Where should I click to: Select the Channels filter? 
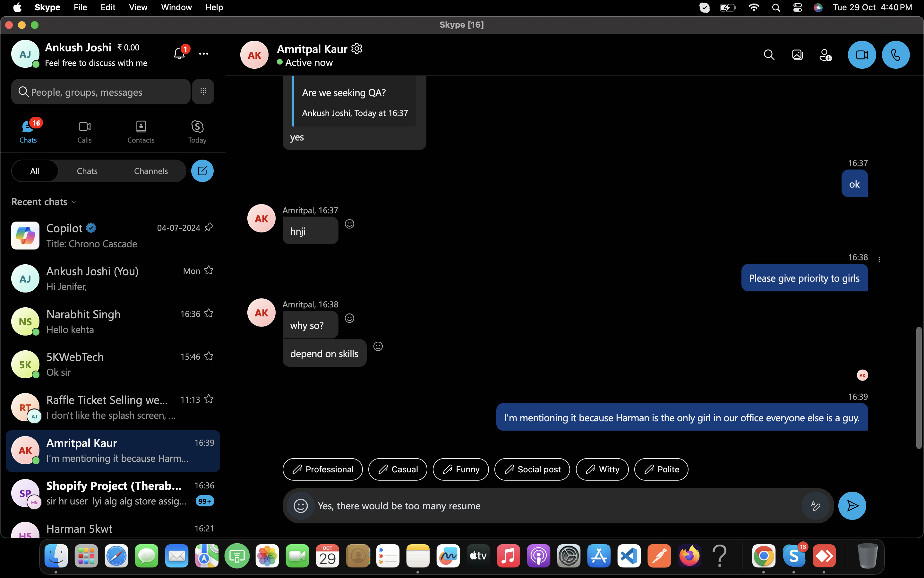point(151,171)
